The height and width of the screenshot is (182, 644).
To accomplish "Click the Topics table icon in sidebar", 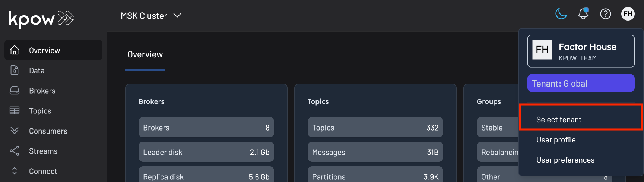I will pos(15,111).
